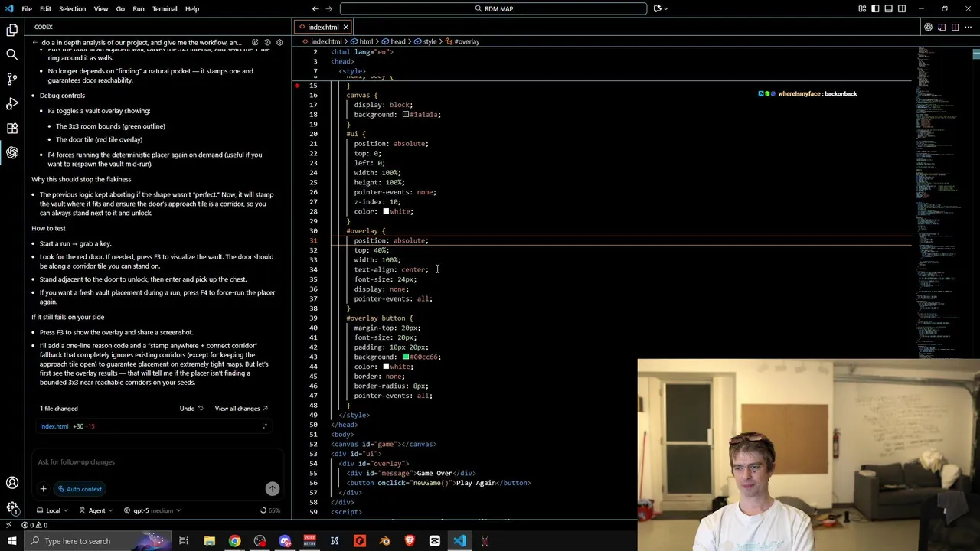Open the View menu
Screen dimensions: 980x551
pyautogui.click(x=100, y=8)
